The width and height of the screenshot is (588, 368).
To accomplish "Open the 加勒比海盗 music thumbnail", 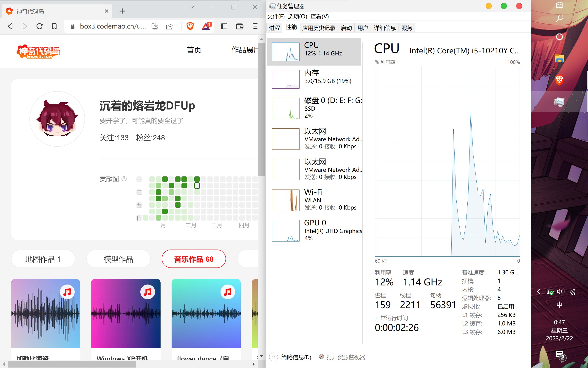I will [45, 313].
